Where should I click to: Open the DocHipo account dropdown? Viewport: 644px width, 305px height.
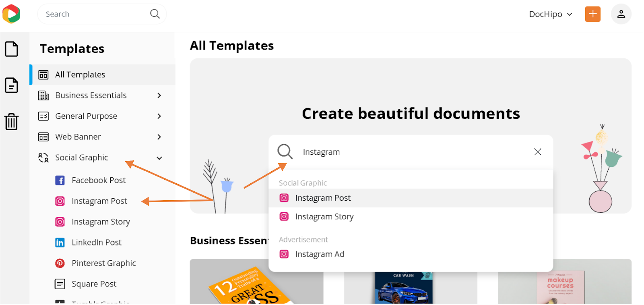(550, 14)
